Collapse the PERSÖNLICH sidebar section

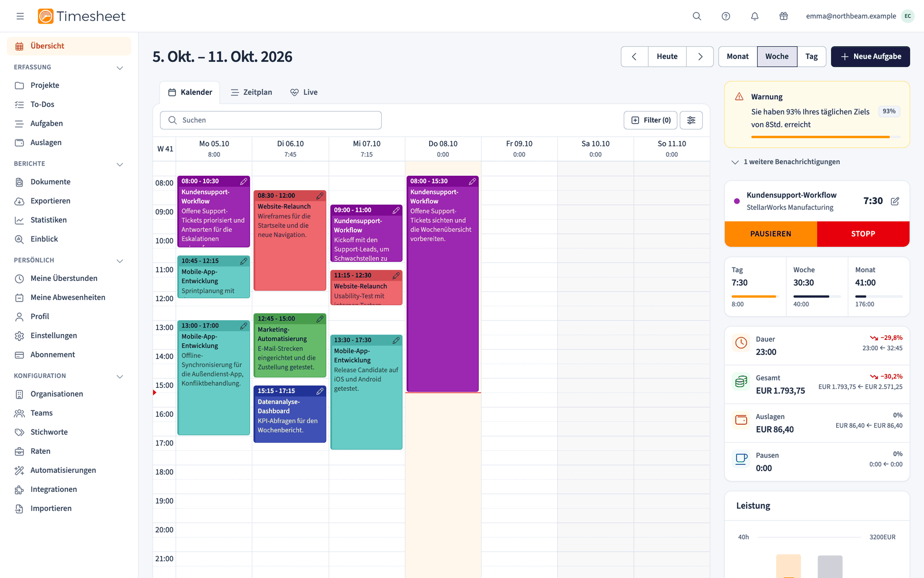click(x=120, y=261)
